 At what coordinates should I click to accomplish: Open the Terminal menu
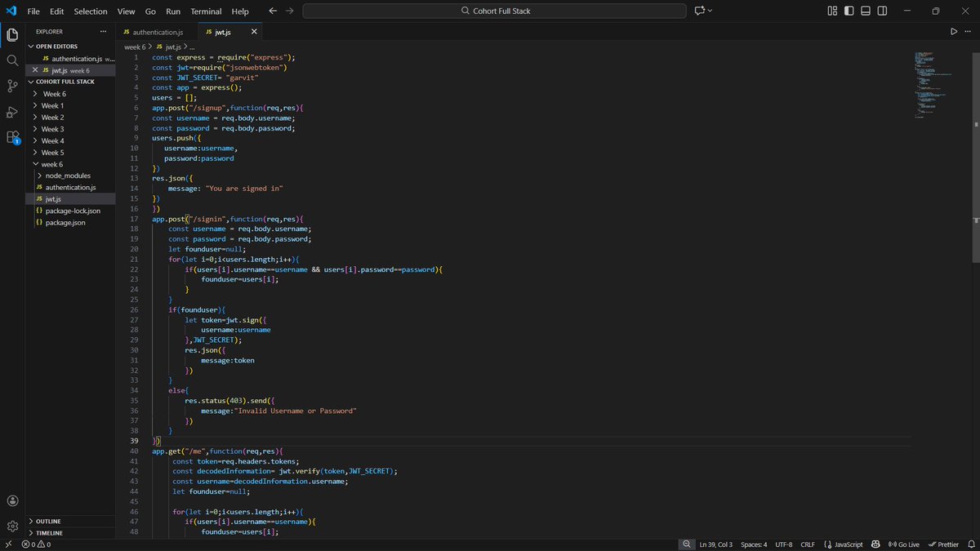click(206, 11)
